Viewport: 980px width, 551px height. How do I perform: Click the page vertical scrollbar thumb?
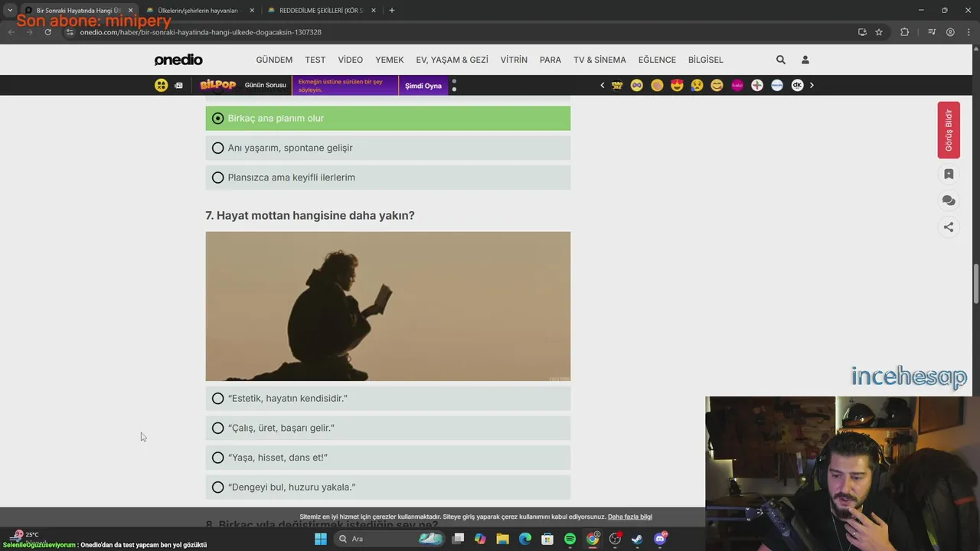click(975, 285)
